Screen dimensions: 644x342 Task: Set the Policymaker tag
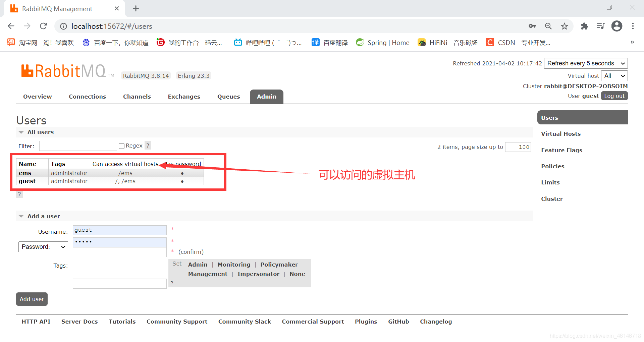[x=279, y=265]
